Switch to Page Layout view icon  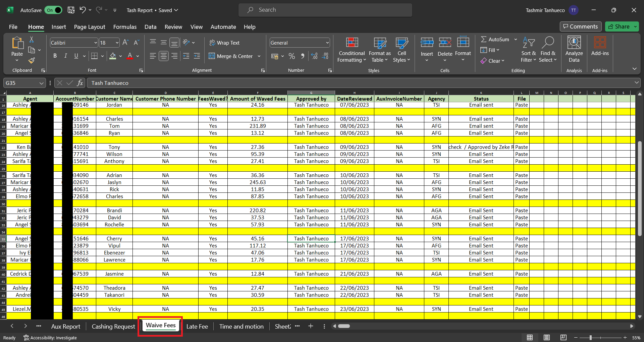click(x=547, y=337)
